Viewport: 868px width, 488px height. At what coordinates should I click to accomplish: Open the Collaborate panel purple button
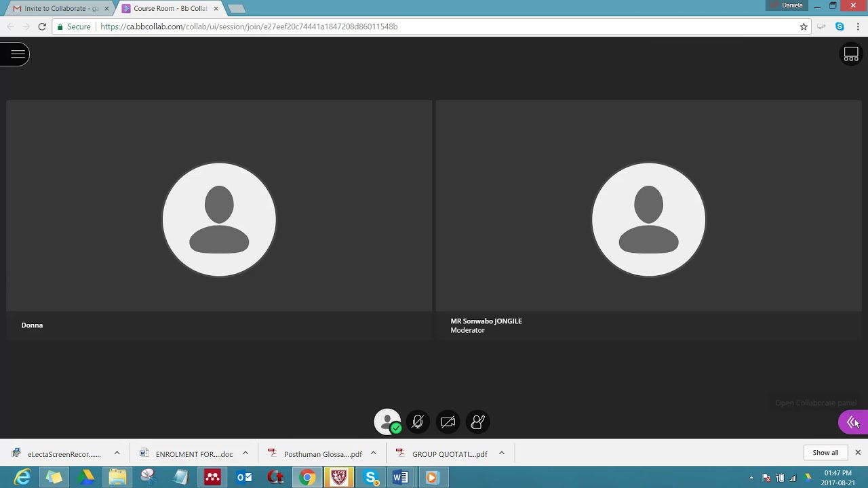pyautogui.click(x=853, y=422)
